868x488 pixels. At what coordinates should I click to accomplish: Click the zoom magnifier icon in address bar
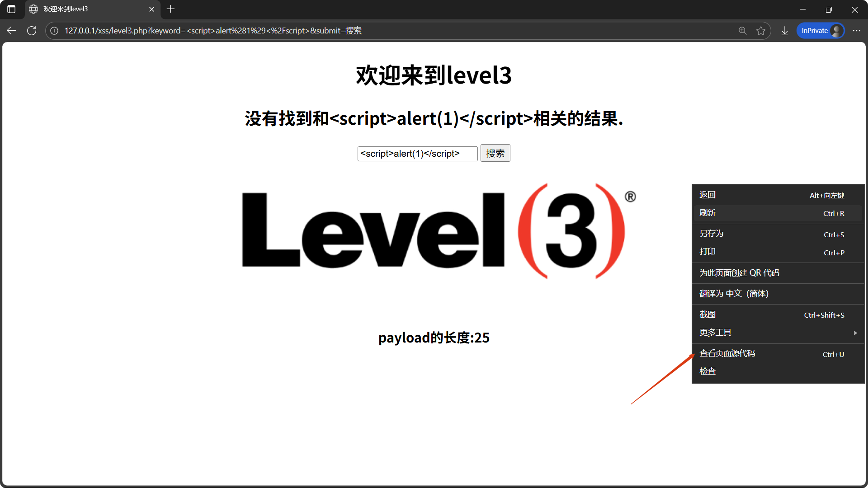[x=742, y=31]
